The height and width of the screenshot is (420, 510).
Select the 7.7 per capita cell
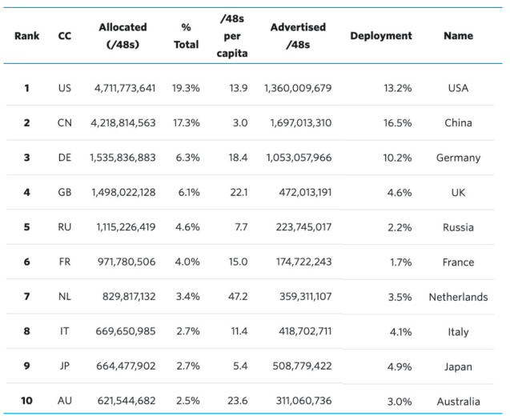point(241,227)
